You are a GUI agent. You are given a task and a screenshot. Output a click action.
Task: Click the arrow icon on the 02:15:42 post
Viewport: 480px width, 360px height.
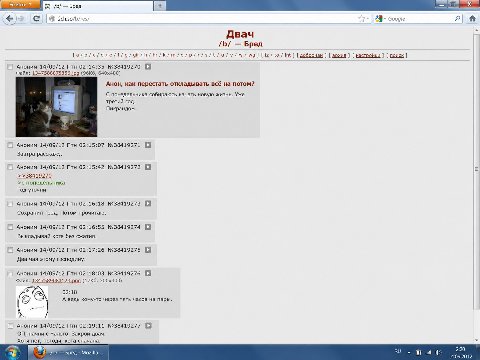coord(148,167)
